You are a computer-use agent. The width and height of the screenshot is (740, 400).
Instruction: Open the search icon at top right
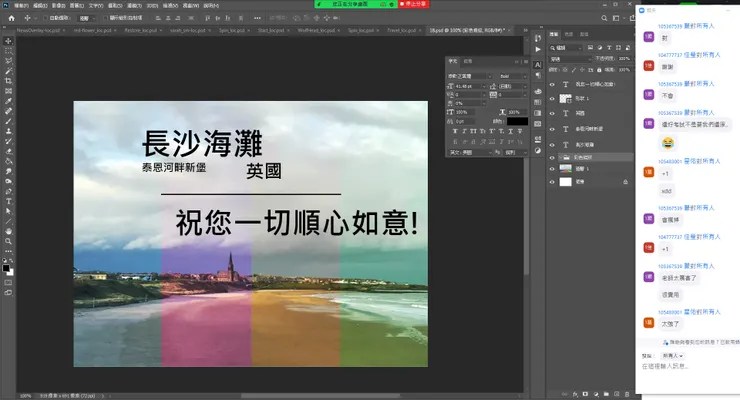point(604,18)
